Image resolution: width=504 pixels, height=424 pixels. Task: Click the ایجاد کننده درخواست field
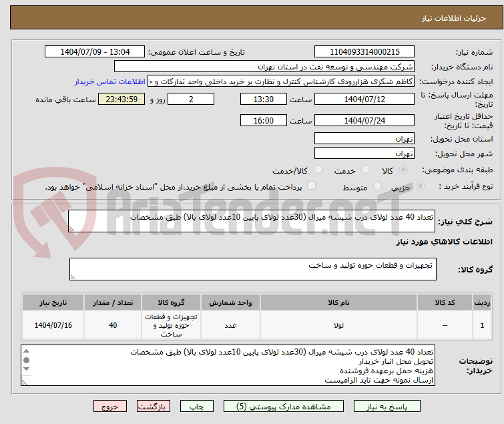pos(280,81)
